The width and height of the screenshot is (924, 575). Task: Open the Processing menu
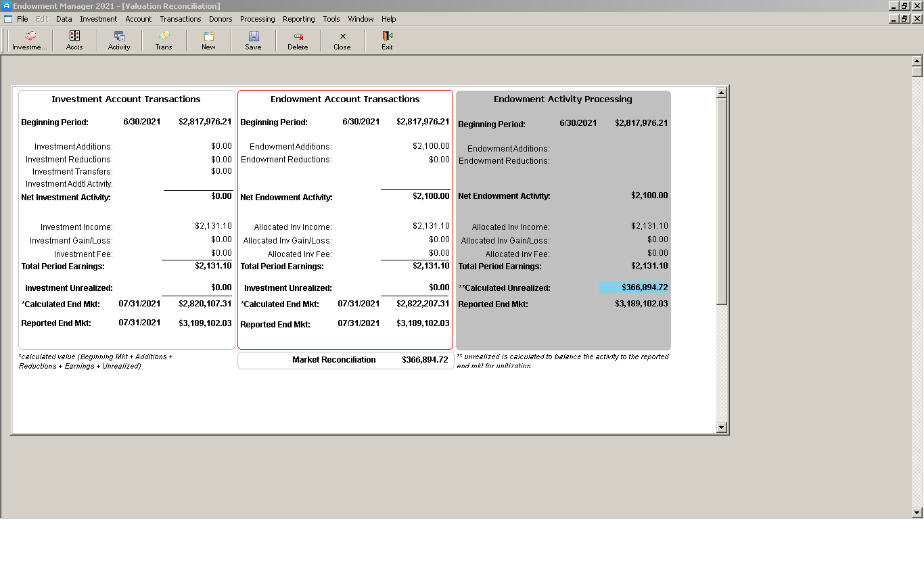pos(257,19)
